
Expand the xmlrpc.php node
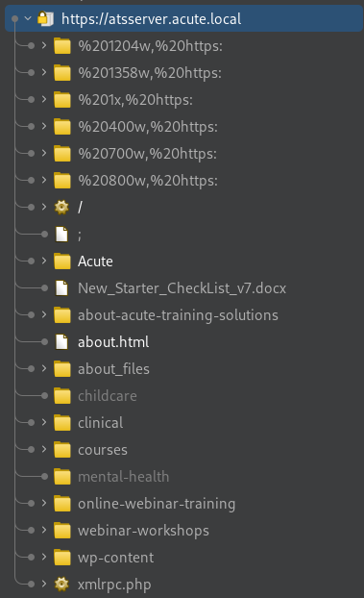pyautogui.click(x=44, y=584)
